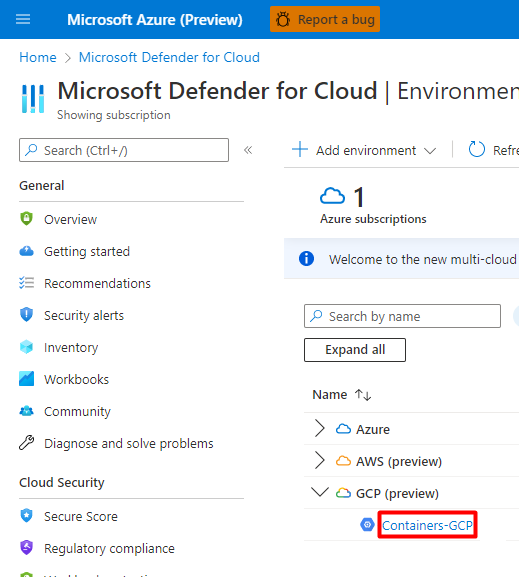Screen dimensions: 519x577
Task: Open Microsoft Defender for Cloud breadcrumb
Action: 169,57
